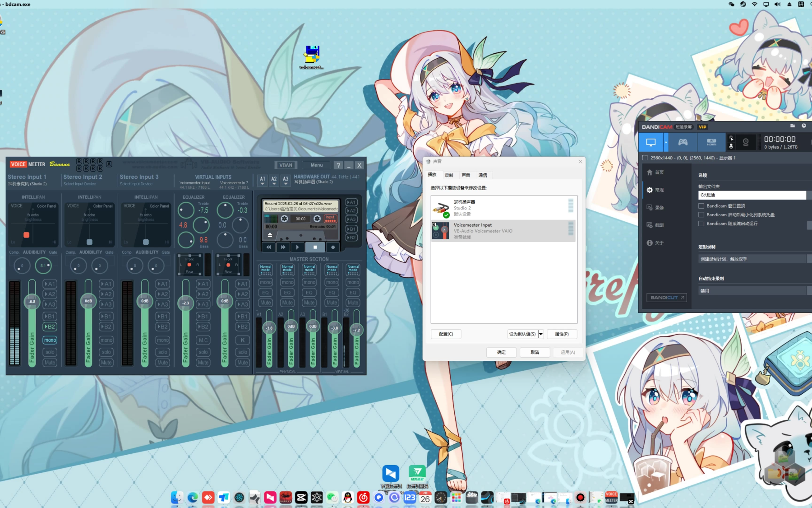Click Stereo Input 1 fader gain knob
This screenshot has height=508, width=812.
[32, 301]
